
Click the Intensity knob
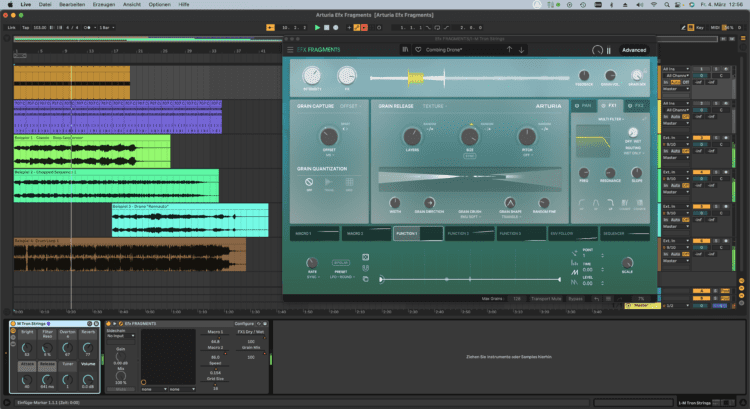312,76
